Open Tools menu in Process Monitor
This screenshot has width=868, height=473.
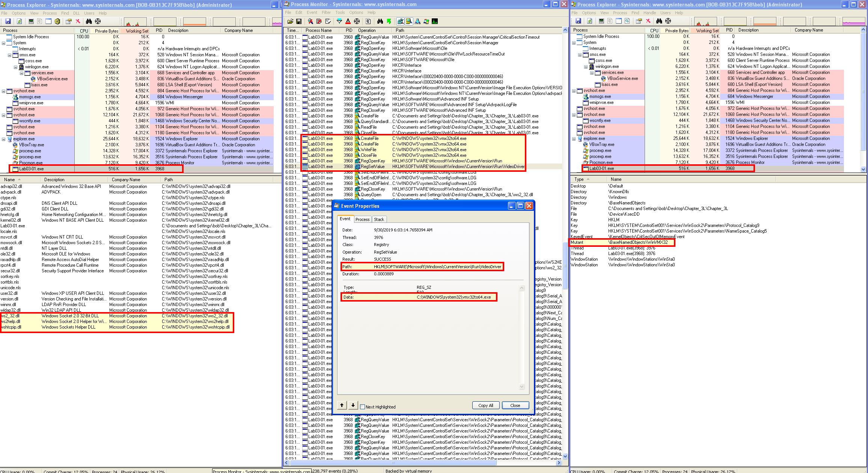(x=340, y=12)
